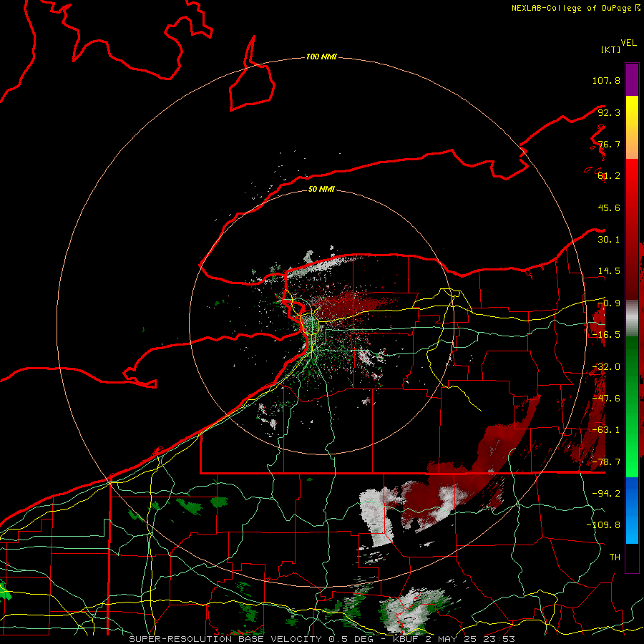This screenshot has width=644, height=644.
Task: Click the Super-Resolution Base Velocity caption
Action: click(321, 639)
